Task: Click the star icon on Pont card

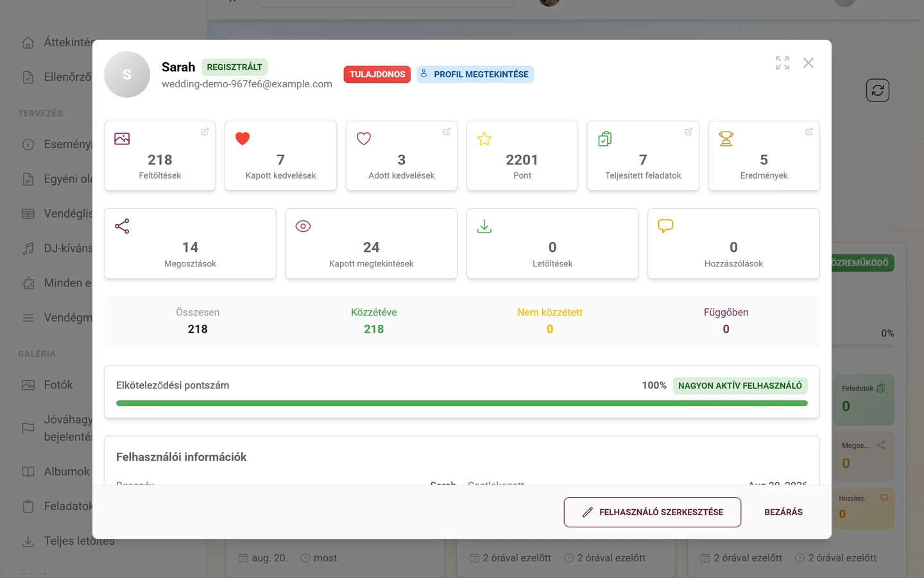Action: (484, 139)
